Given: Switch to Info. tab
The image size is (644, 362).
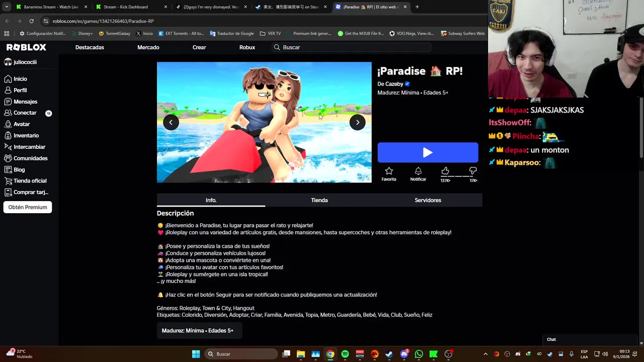Looking at the screenshot, I should tap(211, 200).
